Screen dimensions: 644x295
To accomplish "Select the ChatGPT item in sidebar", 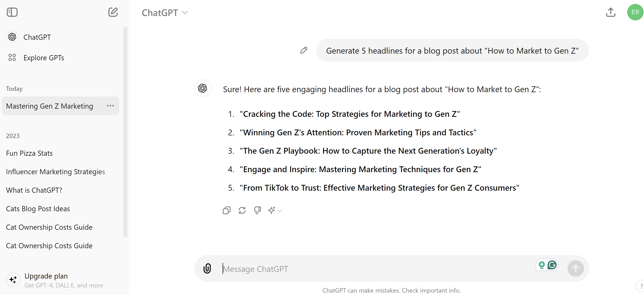I will pos(37,37).
